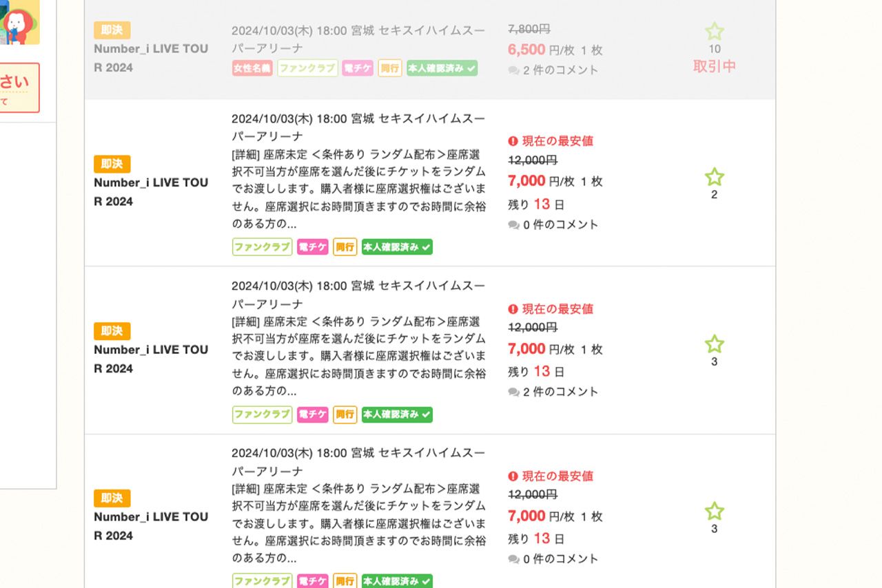Toggle the 同行 tag on third listing
This screenshot has width=882, height=588.
point(345,414)
